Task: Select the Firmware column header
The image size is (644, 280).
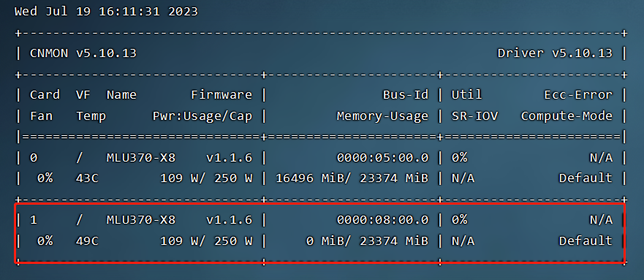Action: [221, 95]
